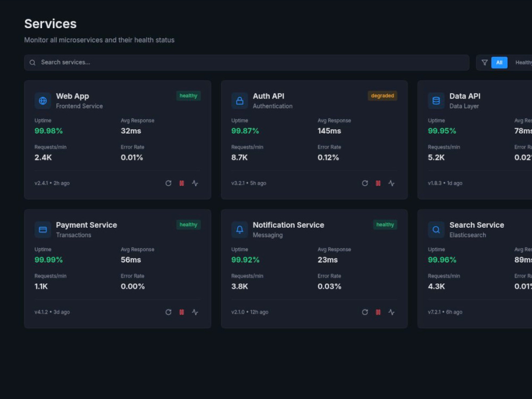
Task: Show Payment Service activity pulse
Action: pyautogui.click(x=195, y=312)
